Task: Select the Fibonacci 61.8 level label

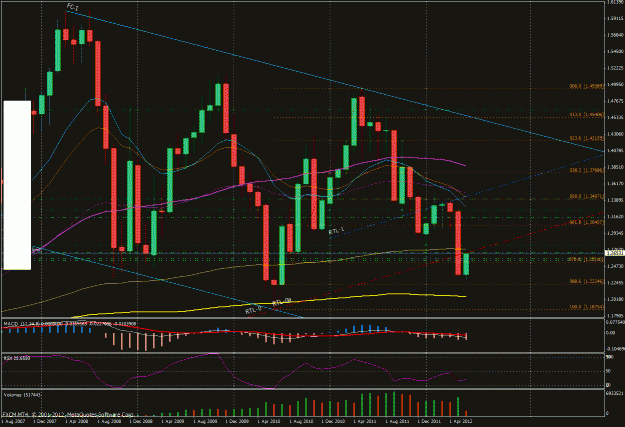Action: pyautogui.click(x=587, y=223)
